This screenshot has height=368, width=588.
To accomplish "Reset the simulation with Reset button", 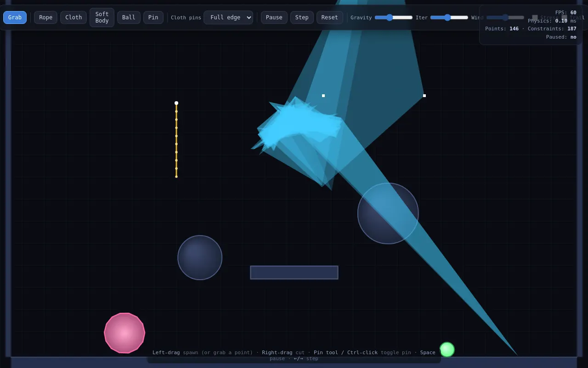I will 330,17.
